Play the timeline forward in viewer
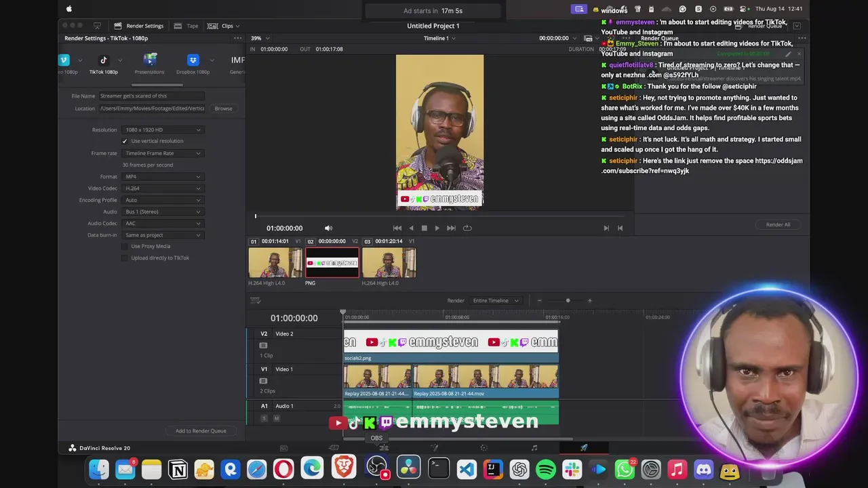Screen dimensions: 868x488 437,228
